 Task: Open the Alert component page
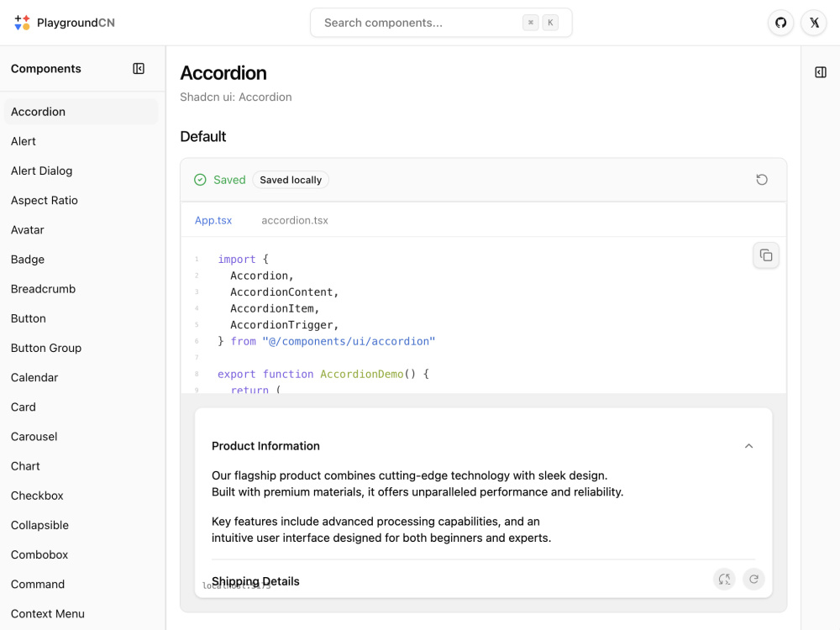click(x=81, y=141)
